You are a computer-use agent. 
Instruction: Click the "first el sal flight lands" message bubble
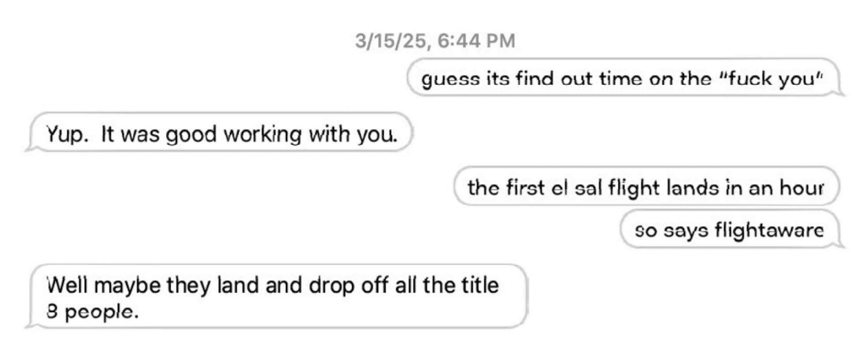647,187
